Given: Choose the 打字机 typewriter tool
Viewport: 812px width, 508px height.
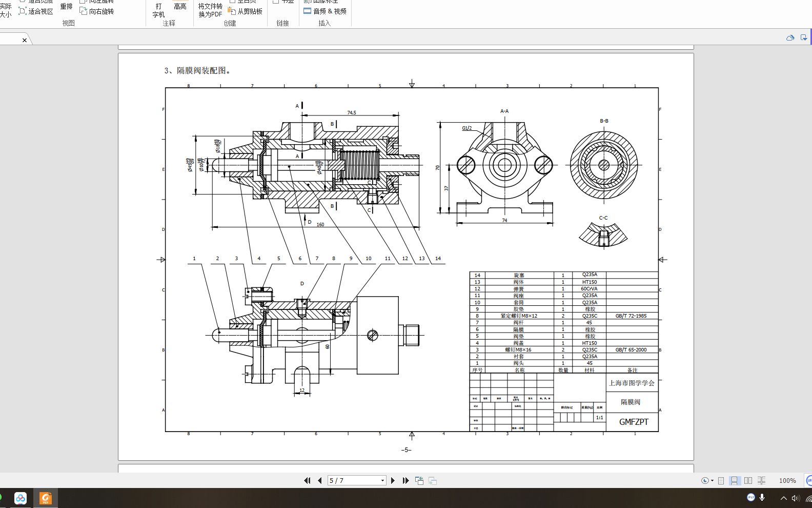Looking at the screenshot, I should click(158, 10).
